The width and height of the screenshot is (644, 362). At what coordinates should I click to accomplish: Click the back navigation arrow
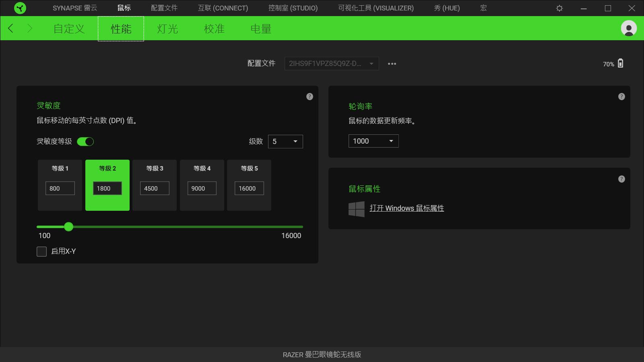coord(10,28)
